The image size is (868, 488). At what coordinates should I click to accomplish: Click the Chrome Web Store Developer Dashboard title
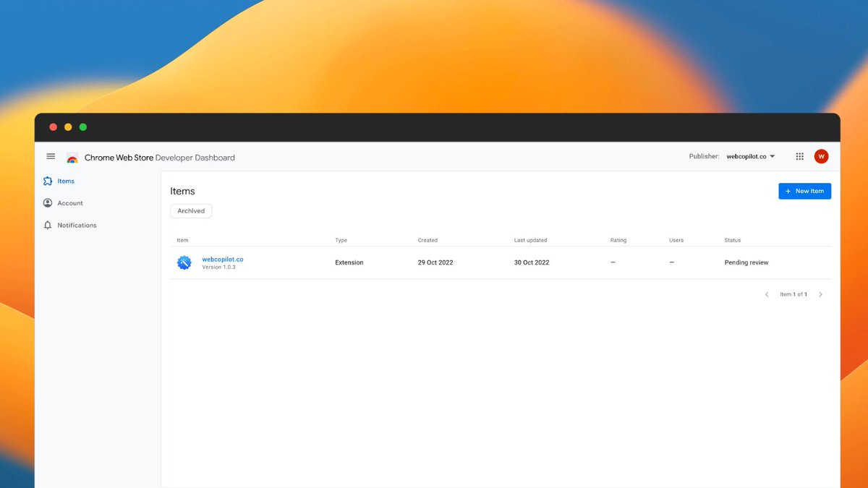pyautogui.click(x=160, y=158)
